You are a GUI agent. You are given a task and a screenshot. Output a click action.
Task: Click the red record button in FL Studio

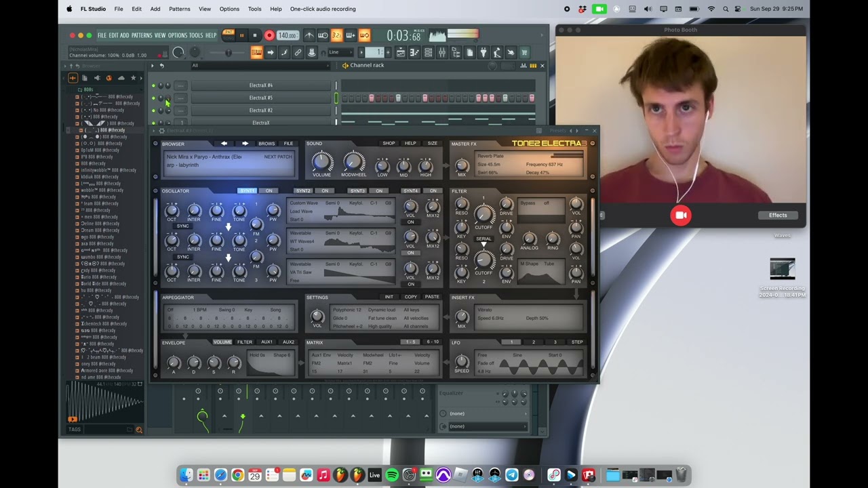click(x=269, y=35)
